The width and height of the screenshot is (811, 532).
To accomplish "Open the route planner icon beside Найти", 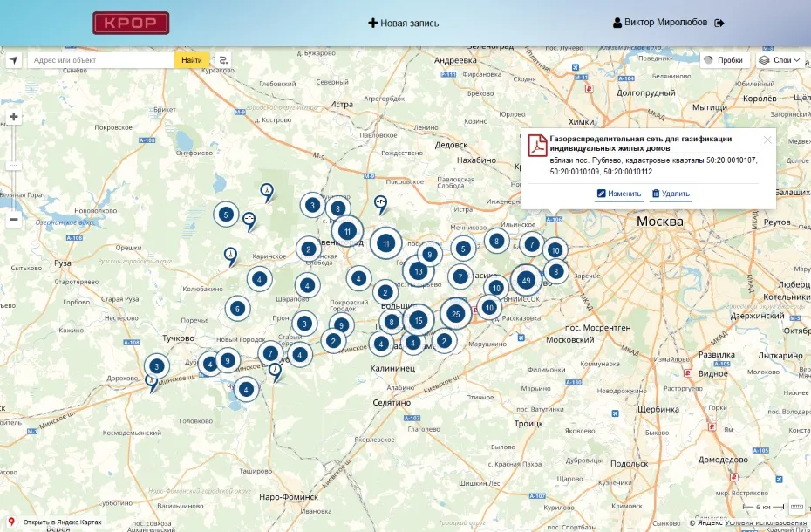I will tap(223, 60).
